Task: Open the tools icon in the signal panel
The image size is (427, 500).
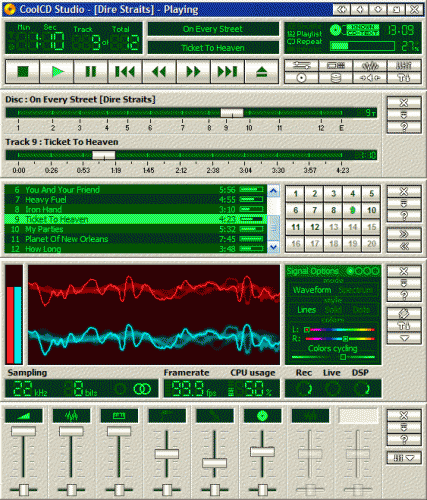Action: (404, 326)
